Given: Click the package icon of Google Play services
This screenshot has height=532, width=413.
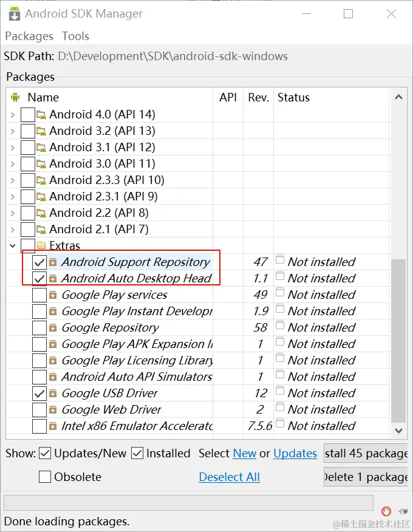Looking at the screenshot, I should pyautogui.click(x=53, y=295).
